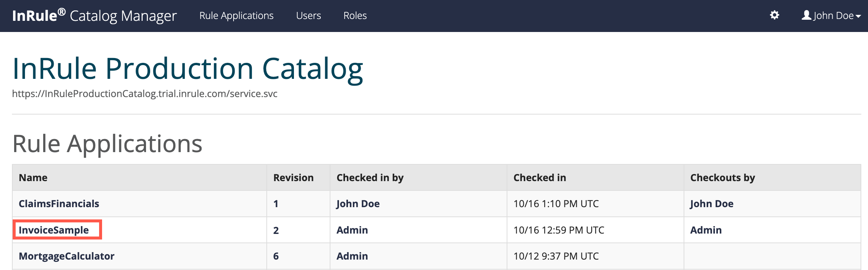Click the InRule Catalog Manager brand logo
Screen dimensions: 868x270
[x=94, y=16]
